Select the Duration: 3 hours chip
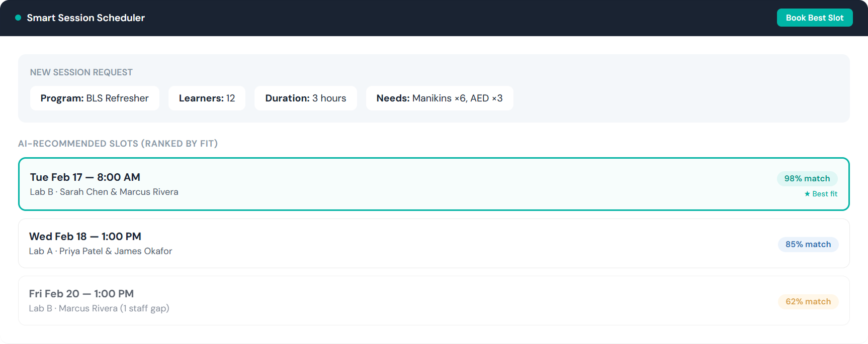Image resolution: width=868 pixels, height=344 pixels. coord(306,98)
